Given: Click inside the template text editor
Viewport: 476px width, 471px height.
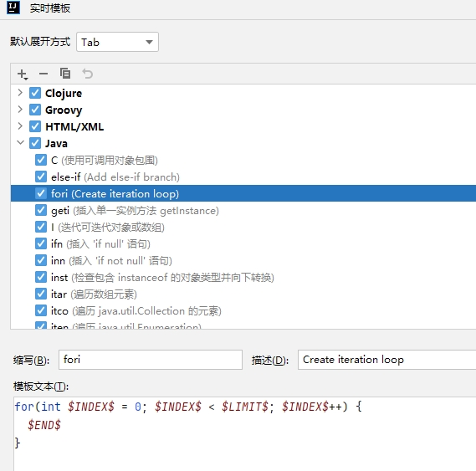Looking at the screenshot, I should pos(244,433).
